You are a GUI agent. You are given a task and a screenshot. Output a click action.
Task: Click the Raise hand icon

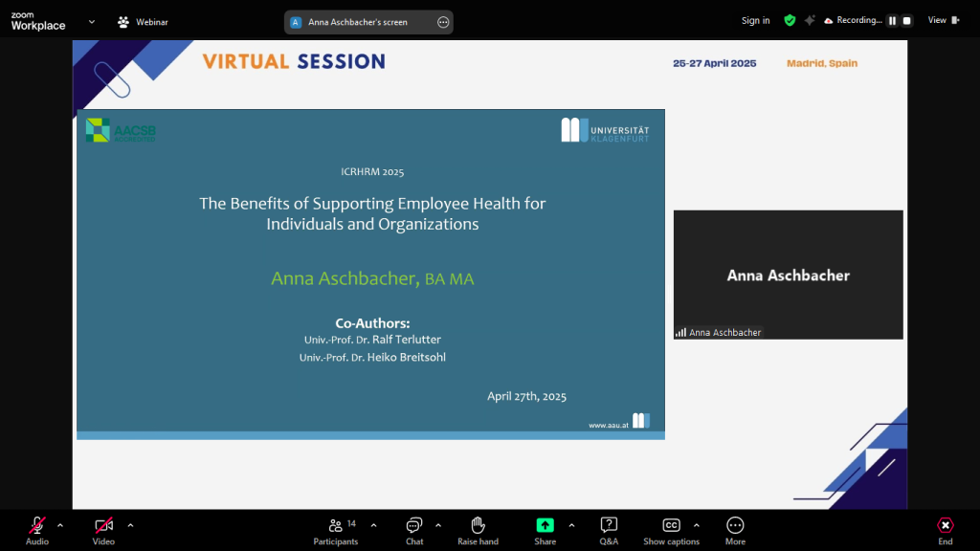(x=478, y=525)
